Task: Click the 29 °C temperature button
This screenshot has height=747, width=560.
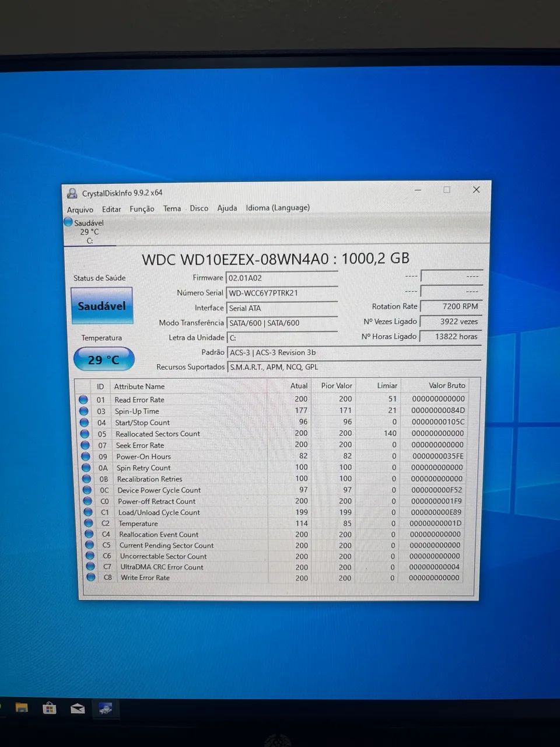Action: point(104,359)
